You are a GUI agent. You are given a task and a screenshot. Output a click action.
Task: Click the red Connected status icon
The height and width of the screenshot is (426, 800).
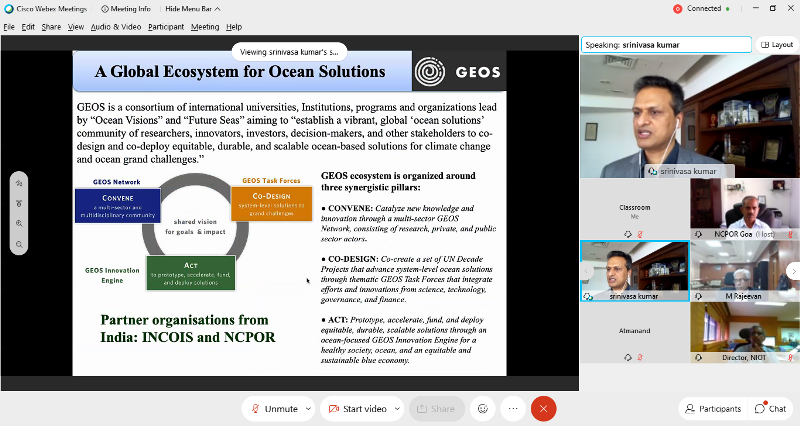pyautogui.click(x=678, y=9)
